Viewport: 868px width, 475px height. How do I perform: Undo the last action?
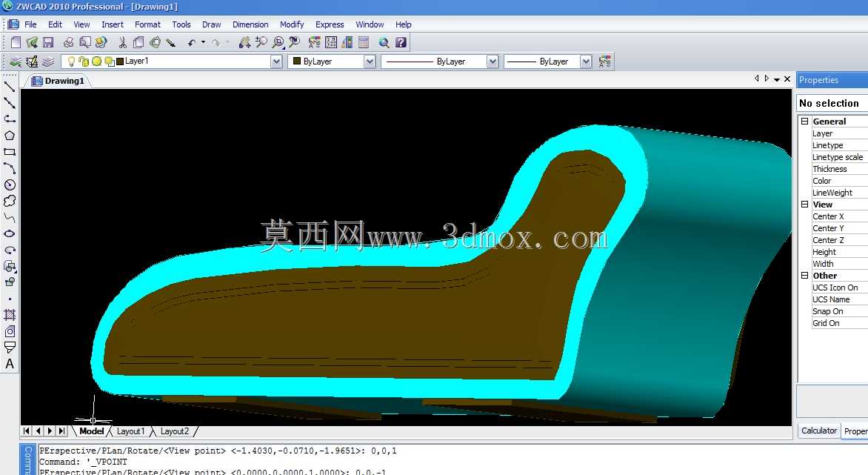click(192, 43)
